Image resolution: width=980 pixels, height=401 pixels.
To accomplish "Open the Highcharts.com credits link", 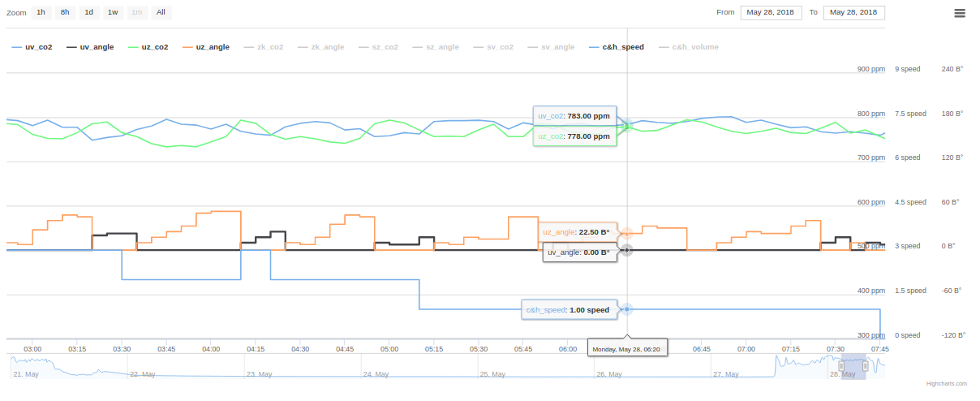I will (x=945, y=384).
